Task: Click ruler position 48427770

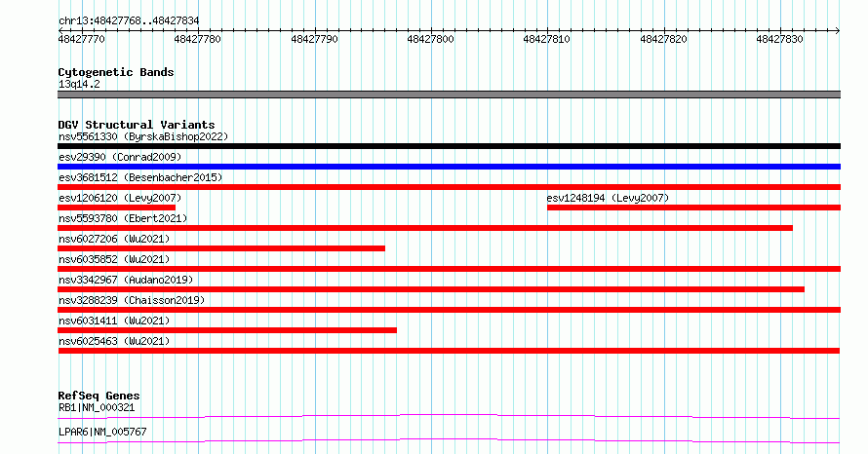Action: click(81, 39)
